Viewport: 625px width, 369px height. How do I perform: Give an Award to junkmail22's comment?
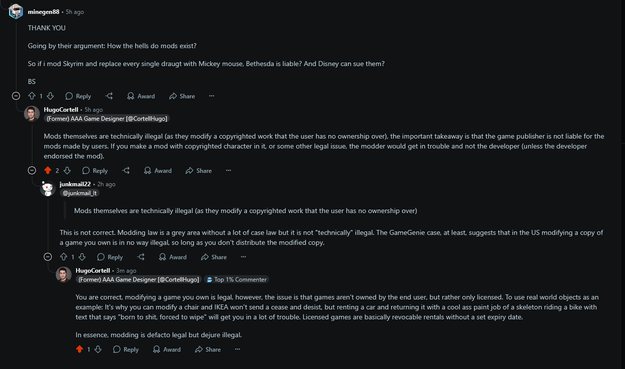tap(173, 257)
